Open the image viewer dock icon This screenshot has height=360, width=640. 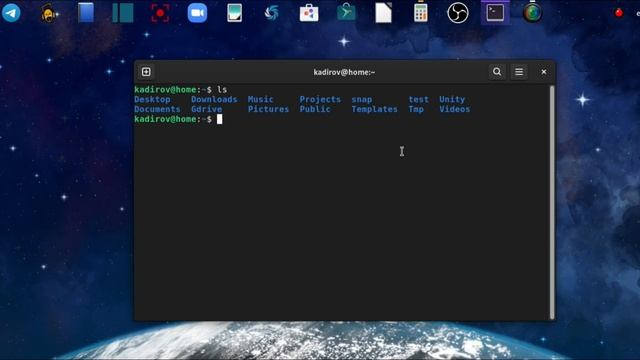click(235, 13)
